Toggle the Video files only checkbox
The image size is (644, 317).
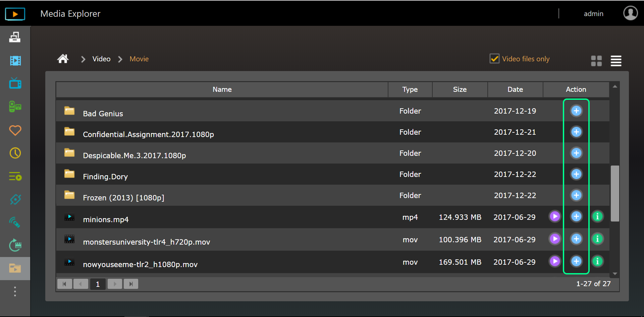[x=494, y=59]
